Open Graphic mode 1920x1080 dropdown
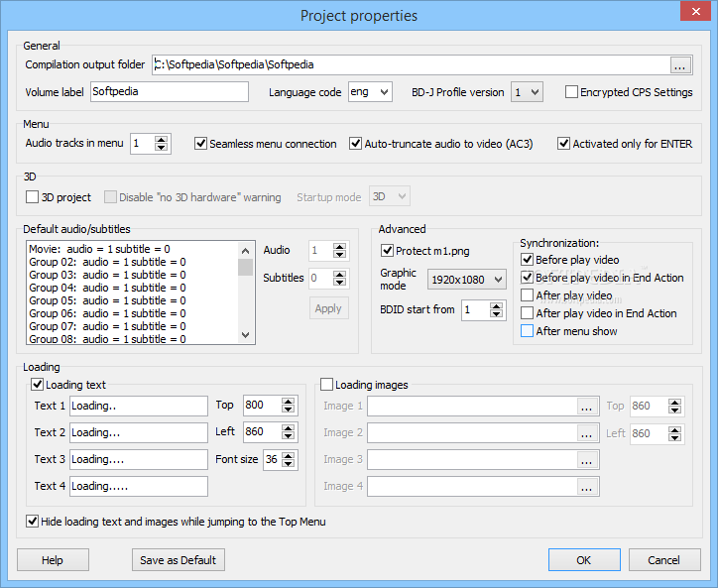 click(x=467, y=280)
